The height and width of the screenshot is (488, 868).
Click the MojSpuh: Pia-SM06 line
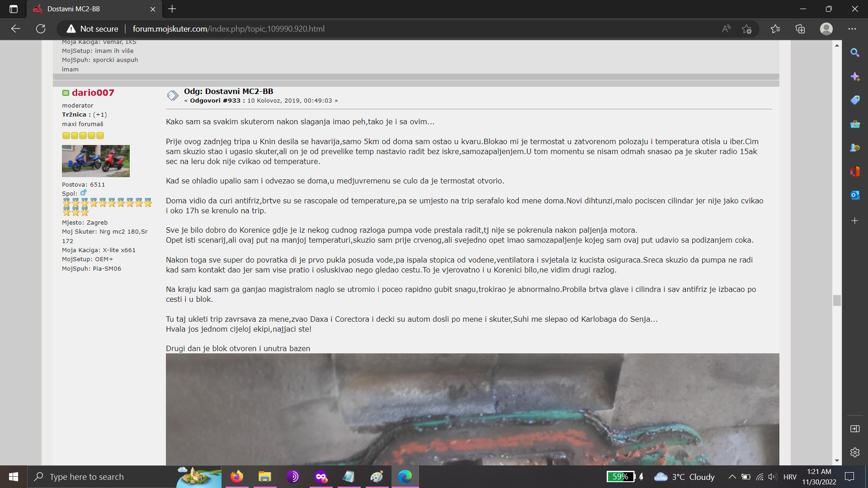click(91, 269)
